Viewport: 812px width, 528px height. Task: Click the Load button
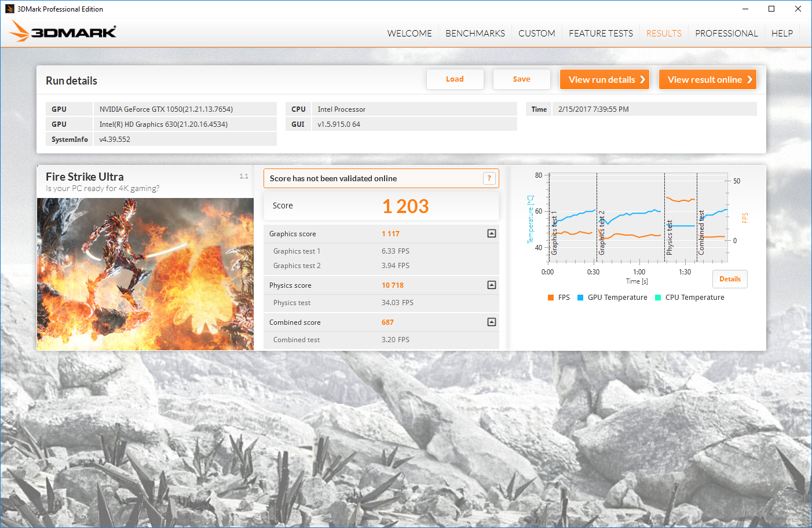pyautogui.click(x=455, y=79)
